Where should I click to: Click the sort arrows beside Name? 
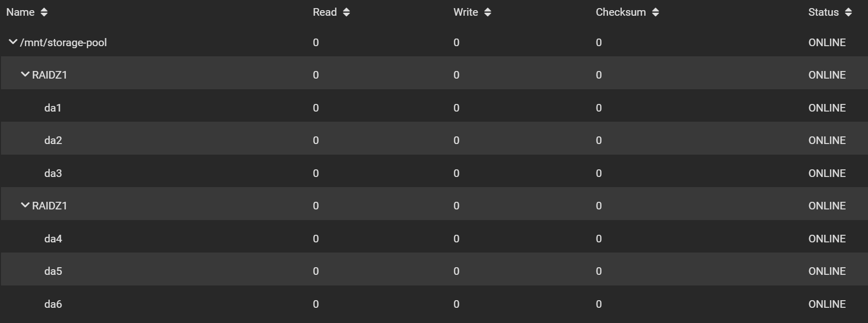tap(44, 12)
